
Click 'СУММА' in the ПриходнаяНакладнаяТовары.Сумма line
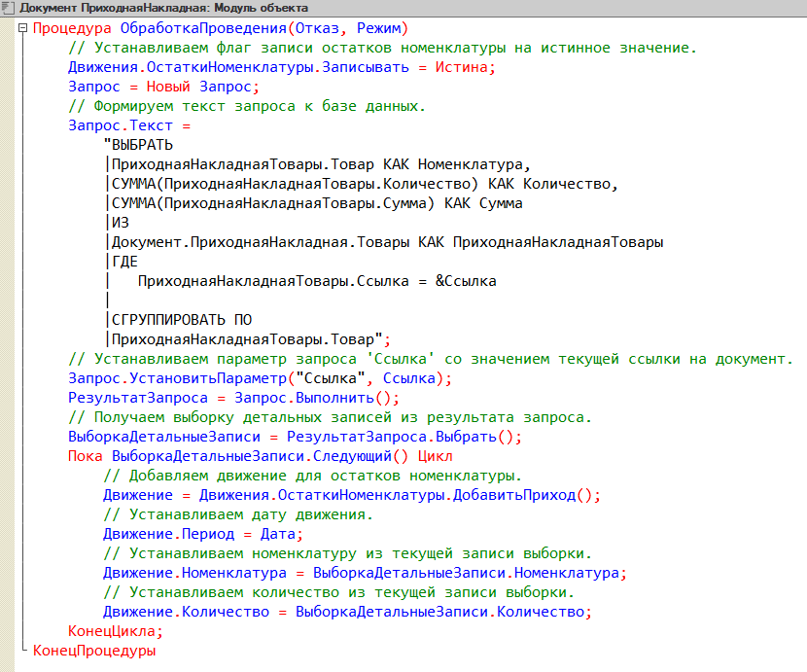pos(133,203)
